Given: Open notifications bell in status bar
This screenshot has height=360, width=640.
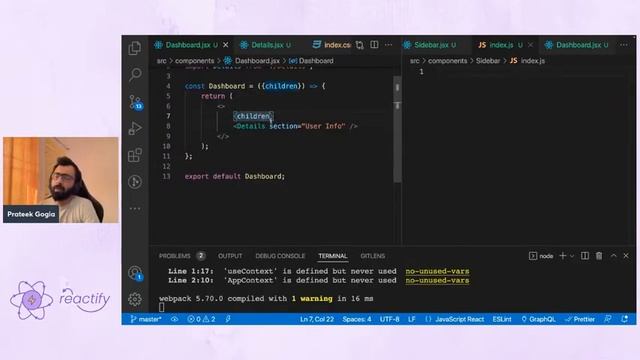Looking at the screenshot, I should (x=624, y=319).
